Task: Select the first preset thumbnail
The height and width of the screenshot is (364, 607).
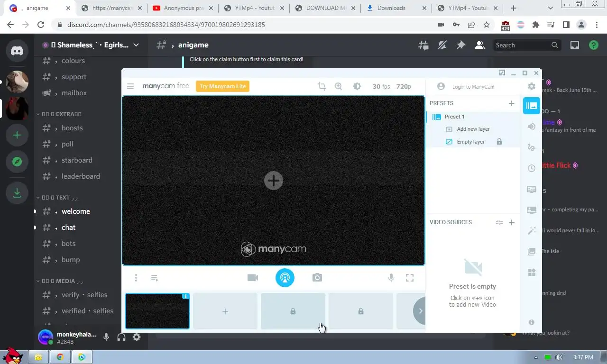Action: coord(157,311)
